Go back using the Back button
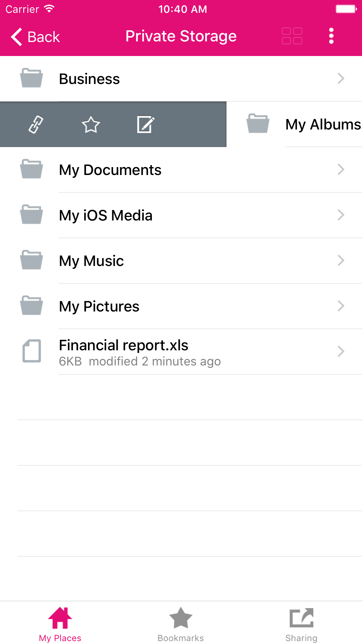Image resolution: width=362 pixels, height=644 pixels. pyautogui.click(x=36, y=37)
